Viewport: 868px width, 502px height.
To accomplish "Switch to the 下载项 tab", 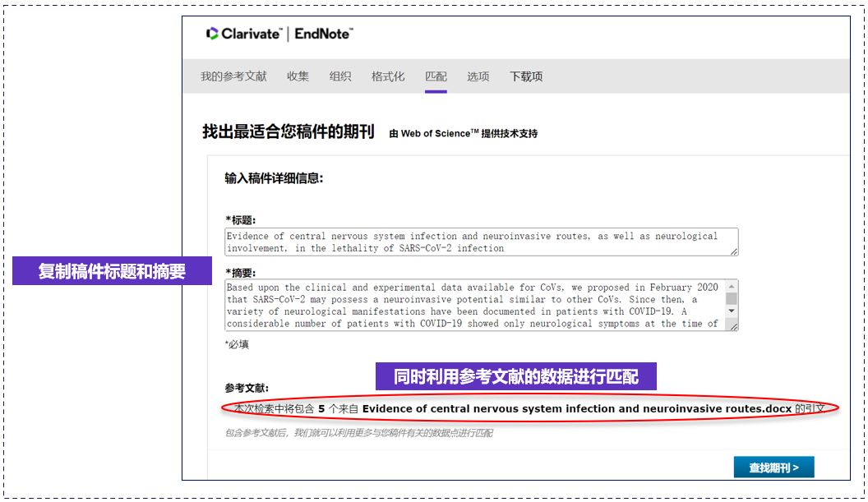I will 526,76.
